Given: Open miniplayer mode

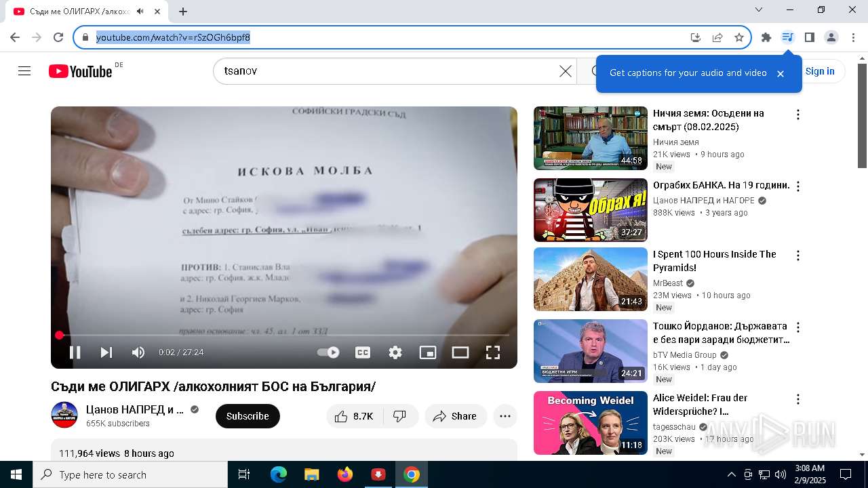Looking at the screenshot, I should coord(428,352).
